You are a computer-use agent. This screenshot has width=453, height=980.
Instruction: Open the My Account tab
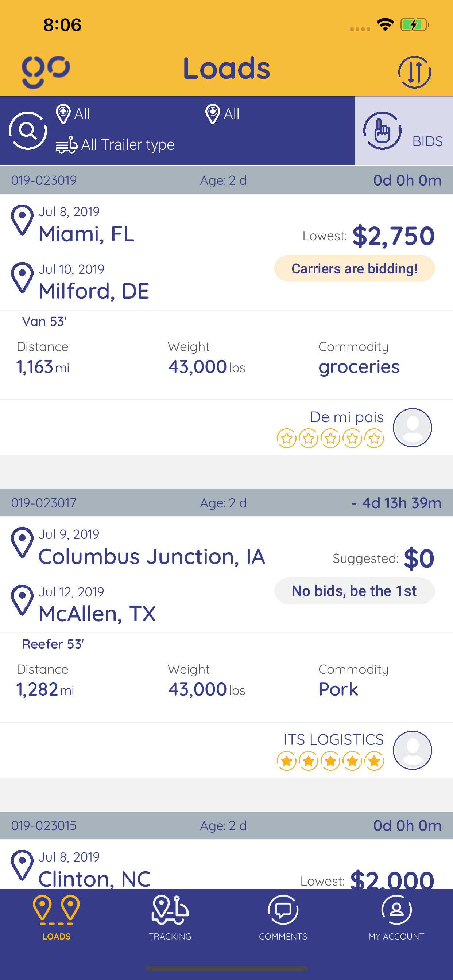coord(396,917)
